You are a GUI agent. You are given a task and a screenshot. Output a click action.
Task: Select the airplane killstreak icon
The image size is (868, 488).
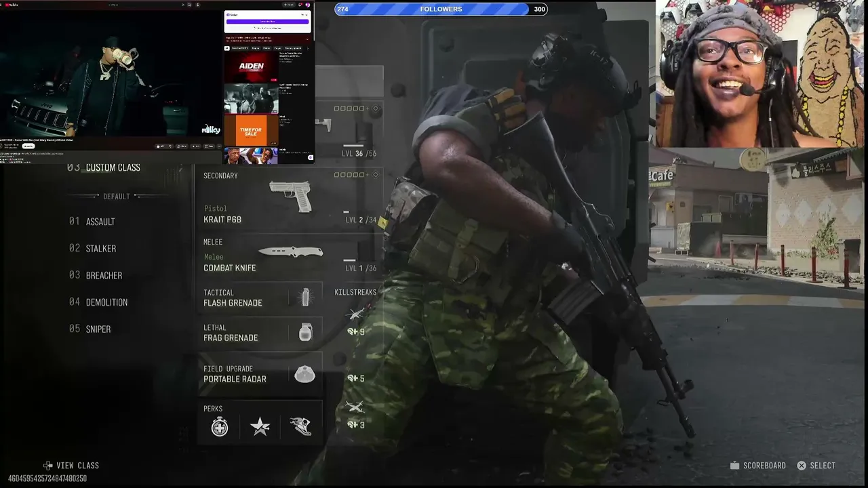(x=355, y=407)
